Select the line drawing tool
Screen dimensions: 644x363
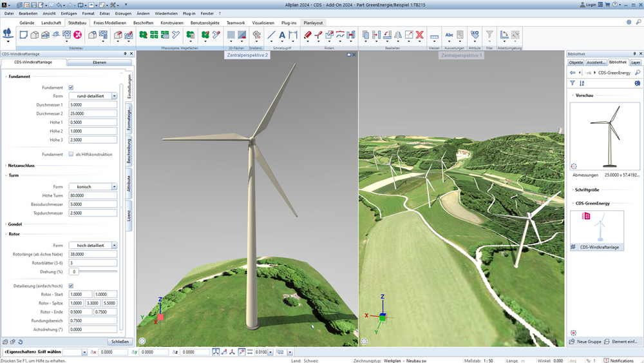coord(271,35)
